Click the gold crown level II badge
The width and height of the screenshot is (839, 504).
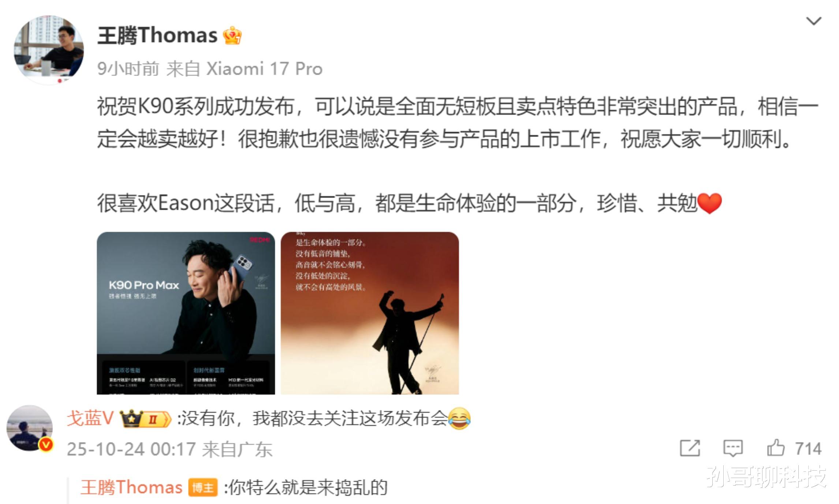(x=145, y=419)
